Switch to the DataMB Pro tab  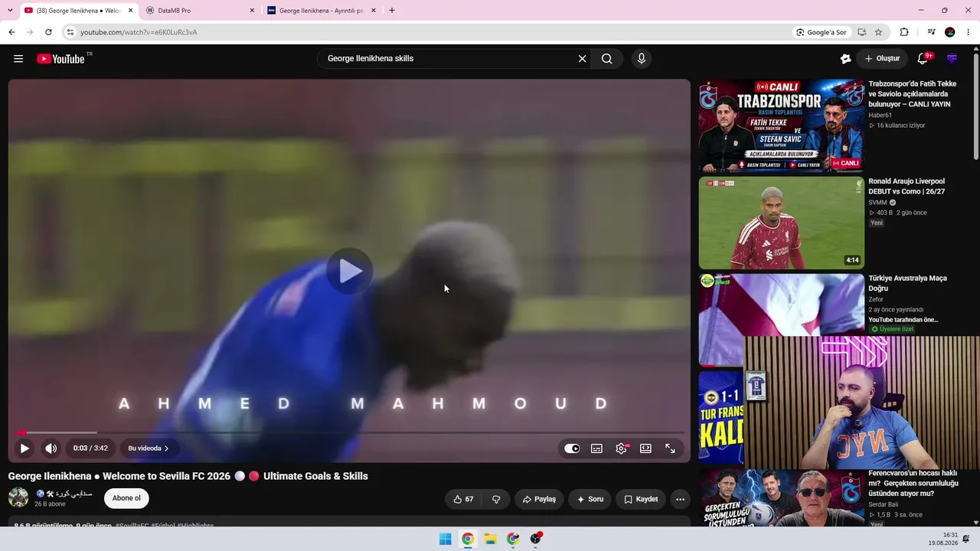click(199, 11)
